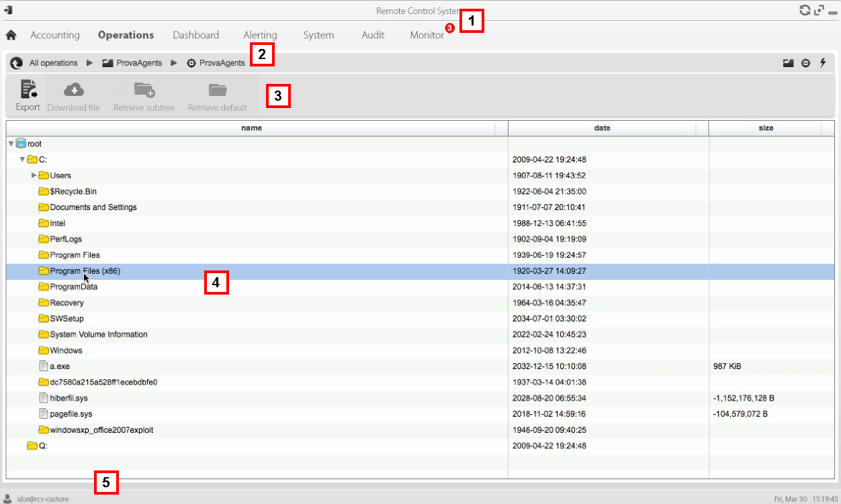The height and width of the screenshot is (504, 841).
Task: Click the logout icon at top left
Action: pos(9,10)
